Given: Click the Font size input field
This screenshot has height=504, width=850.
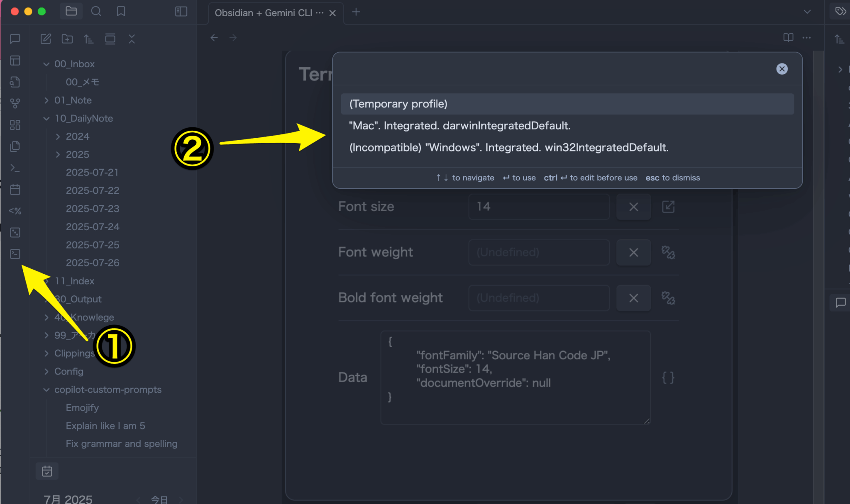Looking at the screenshot, I should pyautogui.click(x=539, y=207).
